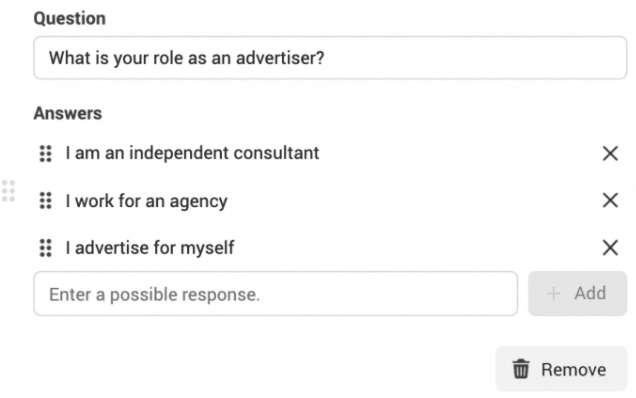Screen dimensions: 636x398
Task: Click the 'Add' label text
Action: point(590,293)
